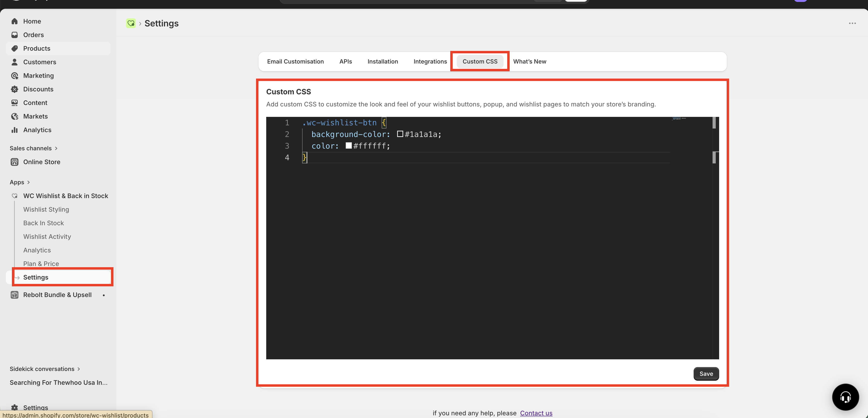
Task: Switch to the APIs tab
Action: point(345,61)
